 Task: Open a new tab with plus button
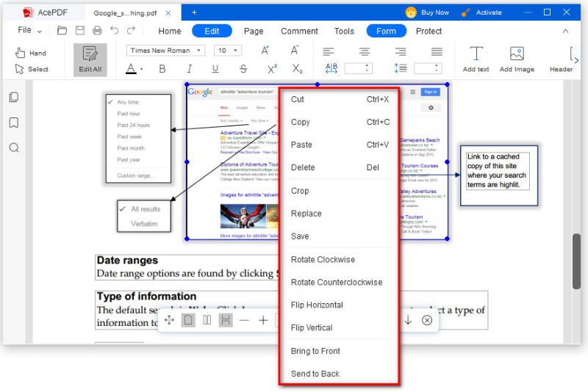[x=194, y=12]
